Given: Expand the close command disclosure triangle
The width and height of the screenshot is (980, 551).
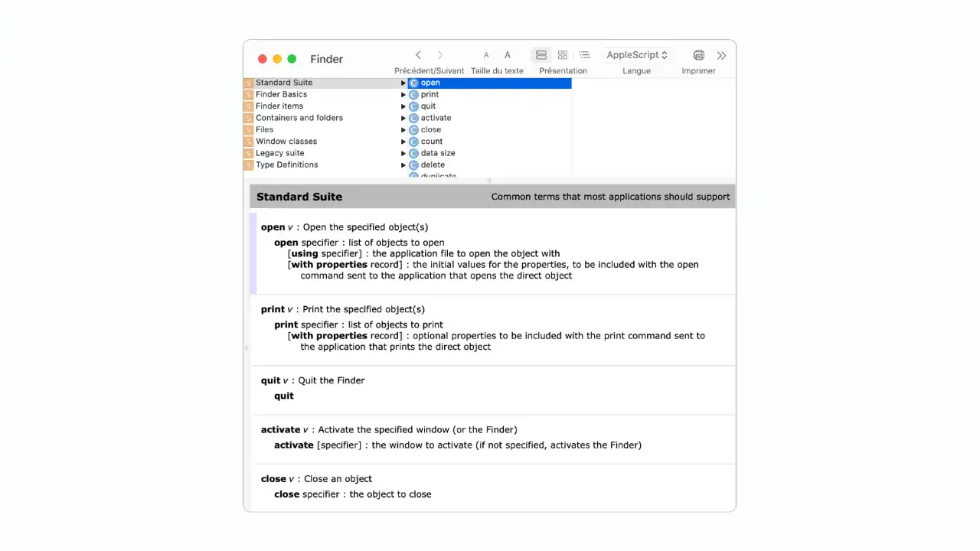Looking at the screenshot, I should (x=403, y=130).
